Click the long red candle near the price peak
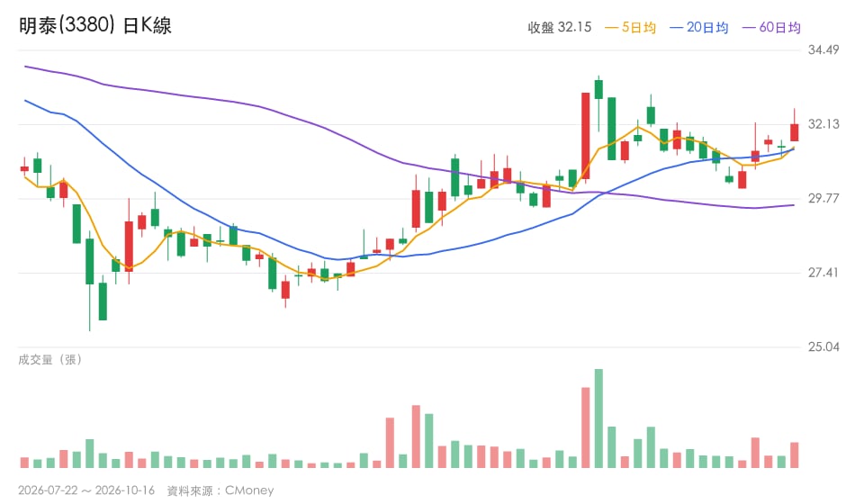The height and width of the screenshot is (504, 864). [x=585, y=136]
